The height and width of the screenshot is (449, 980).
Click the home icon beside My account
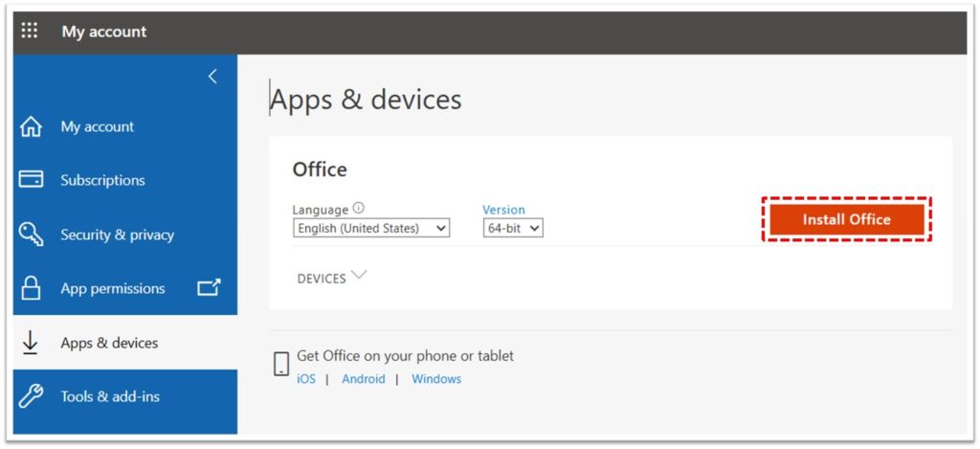[x=31, y=127]
